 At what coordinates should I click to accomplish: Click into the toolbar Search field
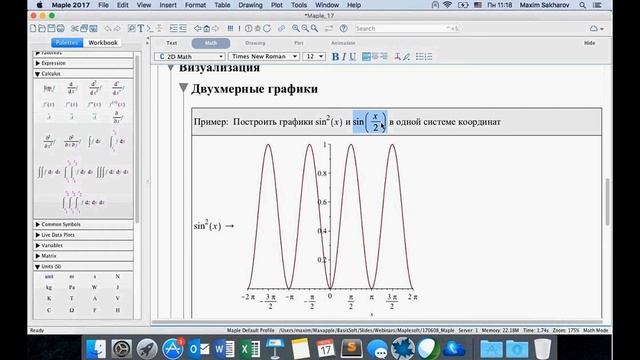point(407,28)
